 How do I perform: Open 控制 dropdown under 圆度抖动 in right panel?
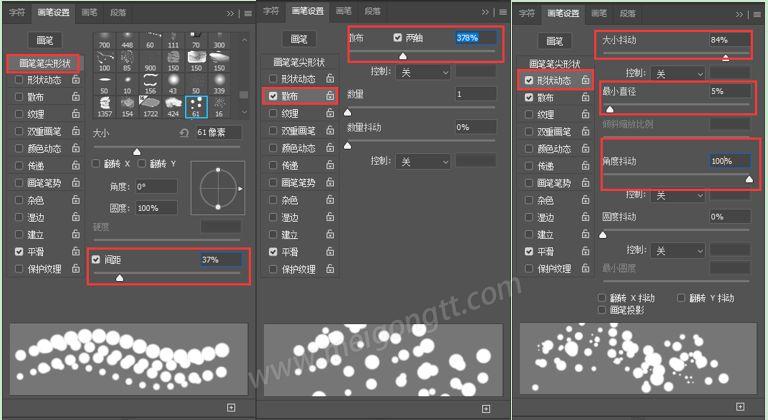click(x=678, y=251)
